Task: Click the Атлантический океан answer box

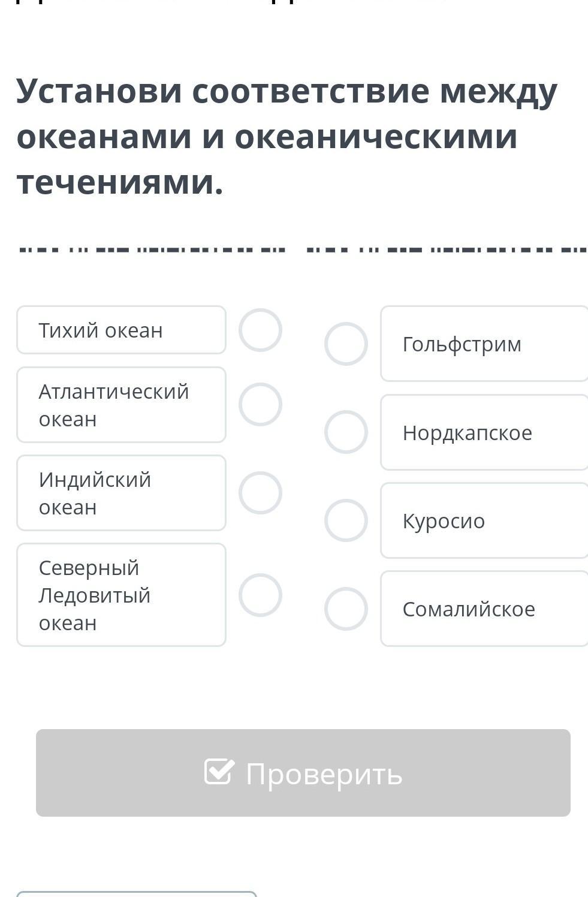Action: pyautogui.click(x=121, y=405)
